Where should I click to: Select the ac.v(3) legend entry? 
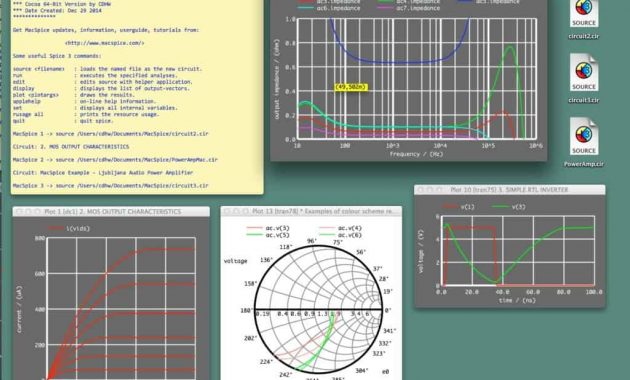click(268, 228)
